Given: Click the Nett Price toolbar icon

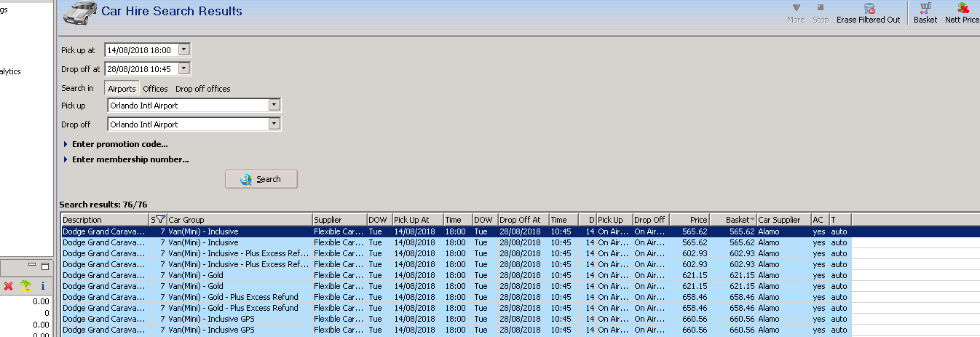Looking at the screenshot, I should 963,13.
